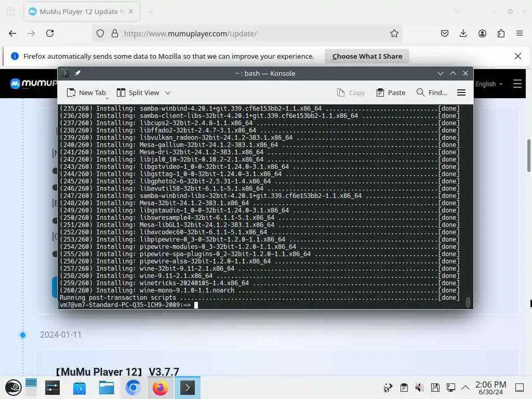
Task: Click Split View in Konsole
Action: tap(138, 92)
